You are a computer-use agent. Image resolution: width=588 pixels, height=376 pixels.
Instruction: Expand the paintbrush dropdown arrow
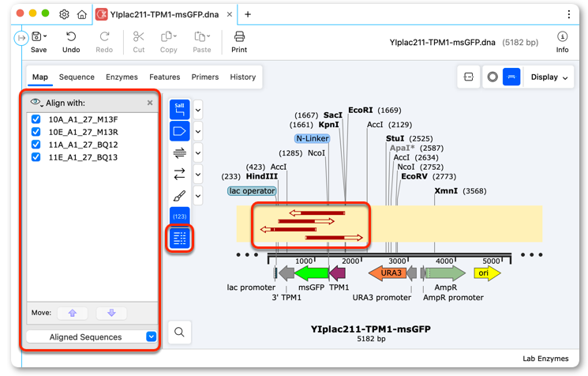198,196
